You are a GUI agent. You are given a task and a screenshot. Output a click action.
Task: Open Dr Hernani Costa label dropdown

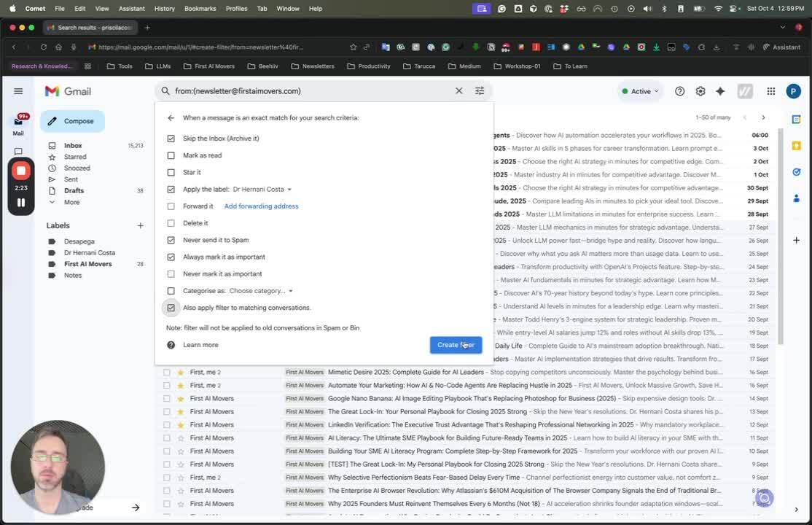(262, 189)
